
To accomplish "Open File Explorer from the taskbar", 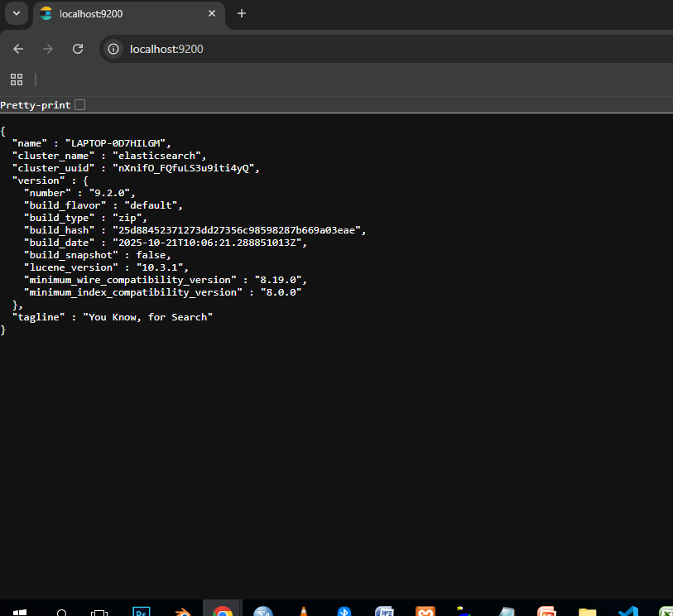I will click(x=587, y=612).
